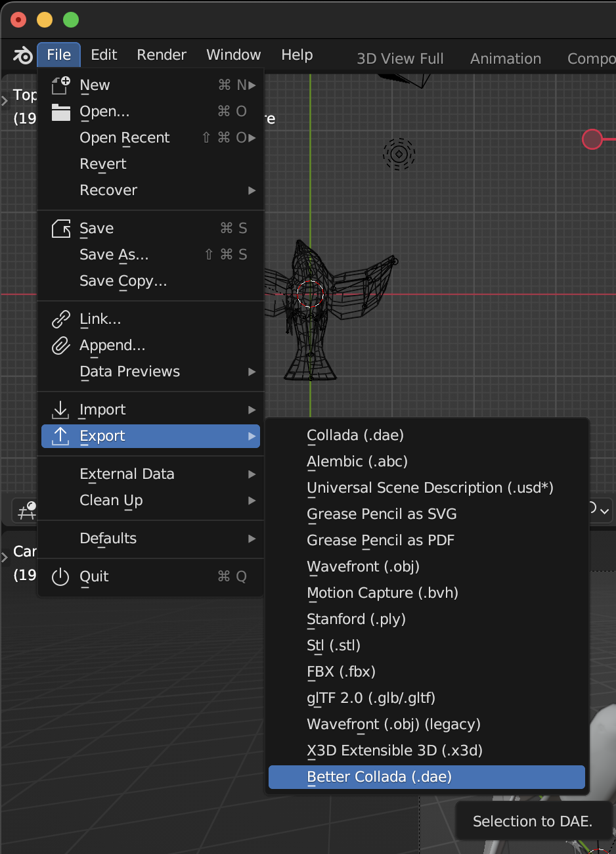
Task: Select the light object in the viewport
Action: [x=399, y=154]
